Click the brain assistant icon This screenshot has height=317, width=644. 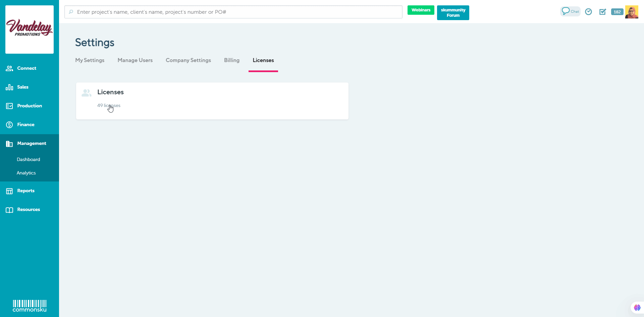tap(637, 308)
